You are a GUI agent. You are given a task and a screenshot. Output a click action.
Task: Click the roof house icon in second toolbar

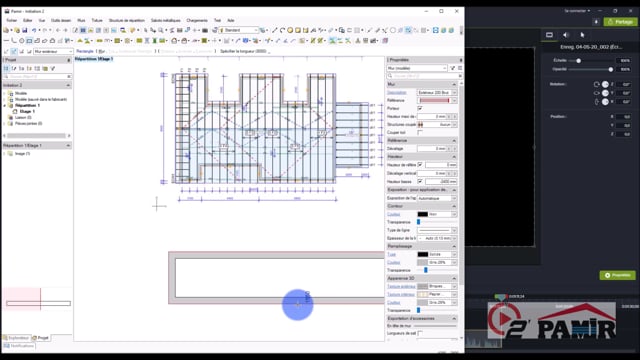(175, 41)
